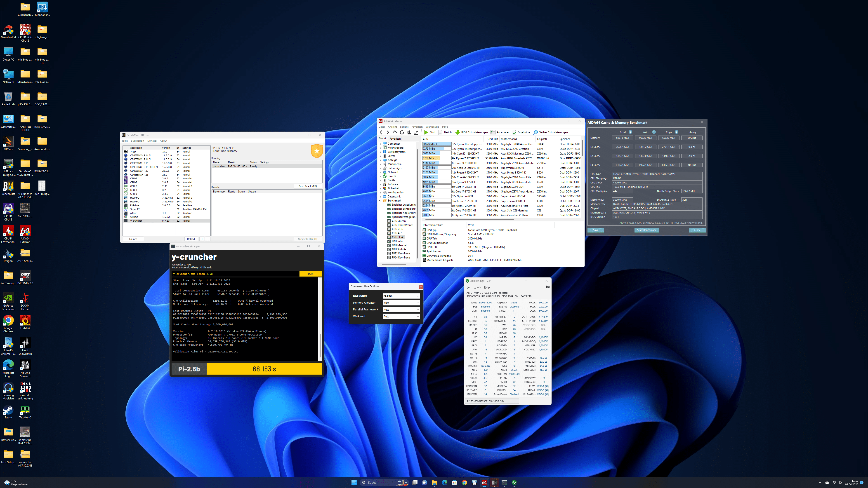Open the Bug Report menu in BenchMate
The width and height of the screenshot is (868, 488).
137,141
